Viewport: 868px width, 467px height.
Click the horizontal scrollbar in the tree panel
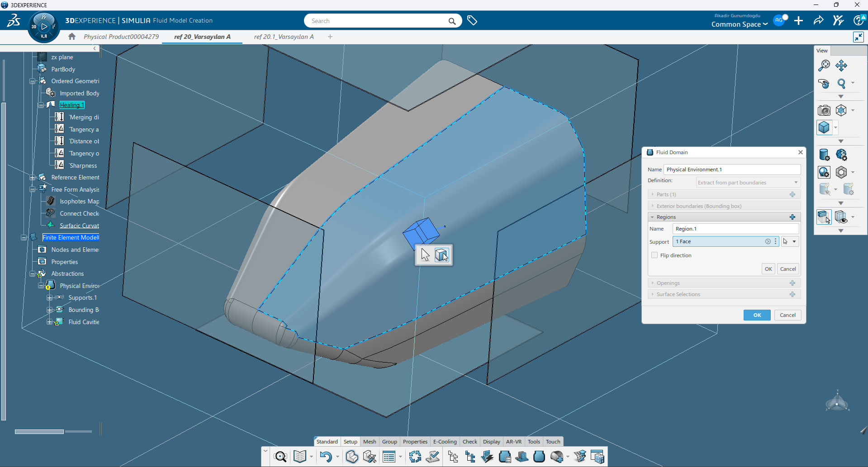pos(39,432)
